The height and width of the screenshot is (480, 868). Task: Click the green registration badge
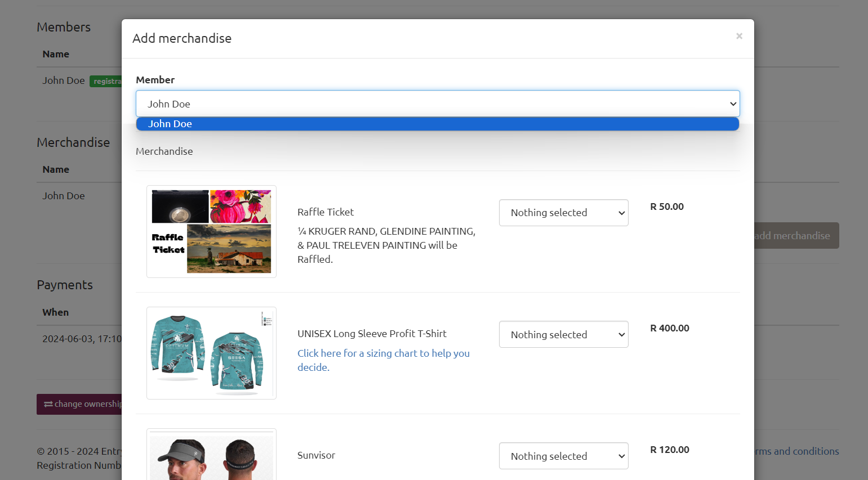coord(106,81)
